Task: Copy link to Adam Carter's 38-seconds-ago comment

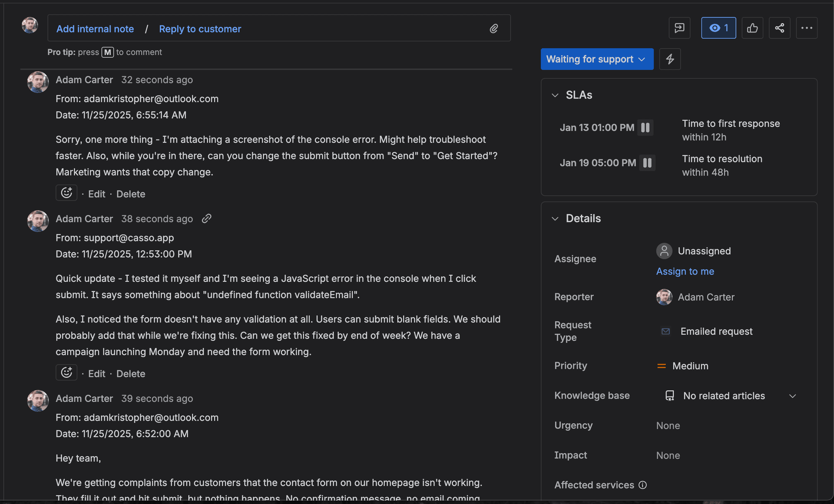Action: [206, 218]
